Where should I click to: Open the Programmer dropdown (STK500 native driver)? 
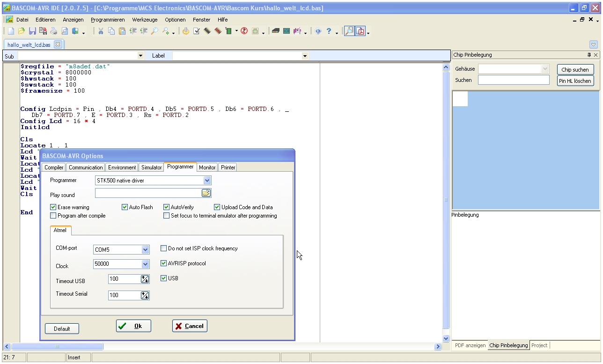coord(207,181)
